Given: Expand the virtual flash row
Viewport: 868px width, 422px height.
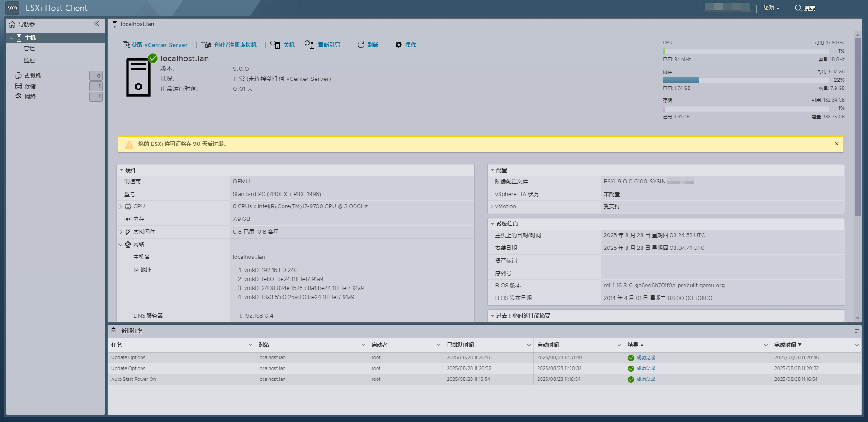Looking at the screenshot, I should pos(121,232).
